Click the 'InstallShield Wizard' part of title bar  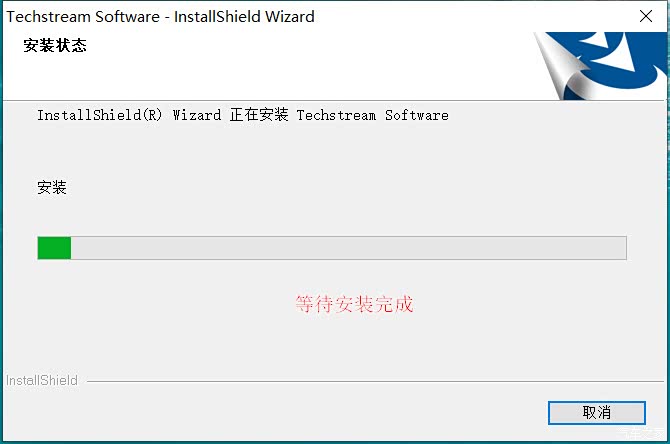point(244,17)
